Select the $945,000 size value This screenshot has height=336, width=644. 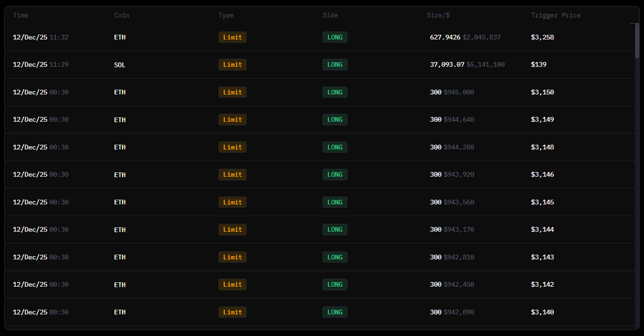pos(459,92)
